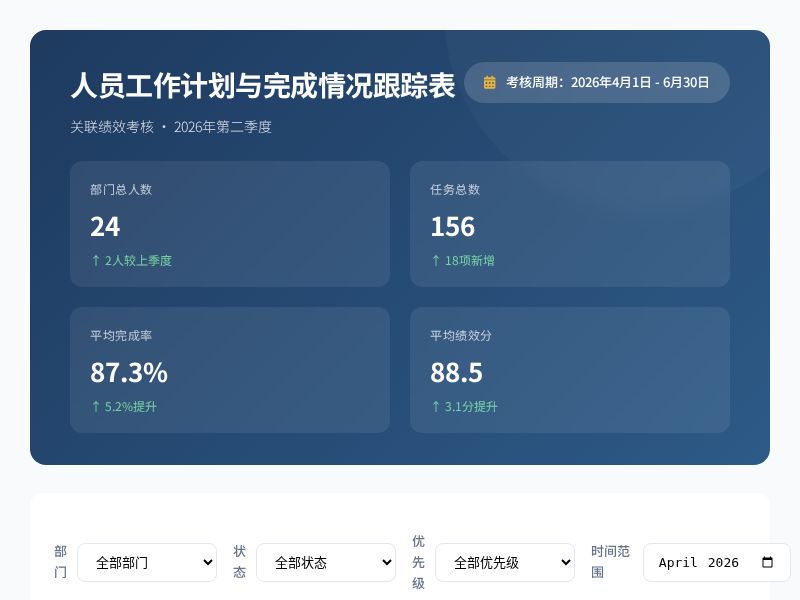Click the 优先级 filter label
The height and width of the screenshot is (600, 800).
point(418,562)
